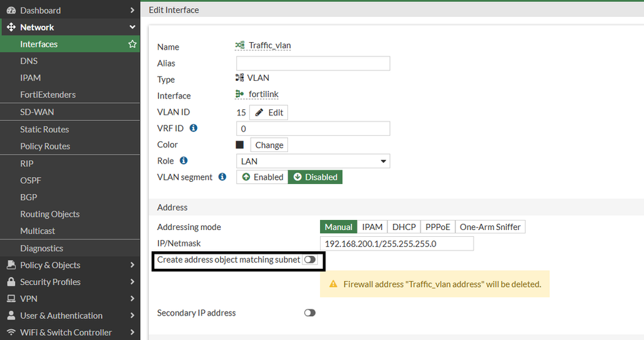Toggle Create address object matching subnet
Viewport: 644px width, 340px height.
pos(310,260)
